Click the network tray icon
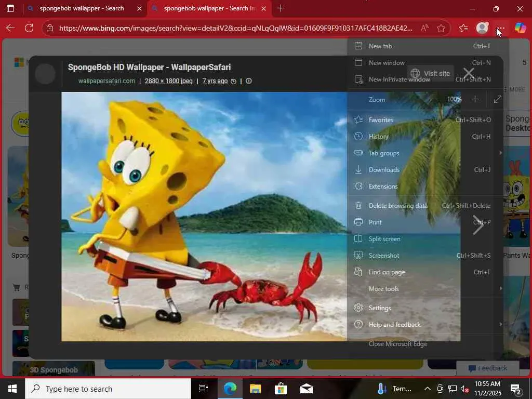Screen dimensions: 532x399 pos(453,389)
